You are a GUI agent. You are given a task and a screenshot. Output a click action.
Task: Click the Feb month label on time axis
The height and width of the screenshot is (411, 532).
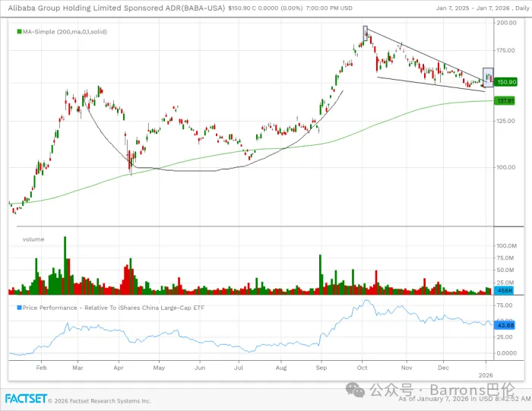click(41, 368)
